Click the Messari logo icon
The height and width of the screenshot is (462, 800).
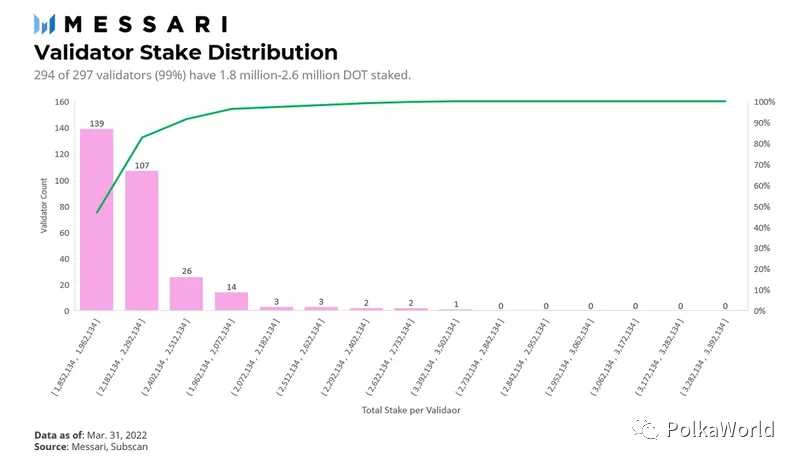(44, 24)
